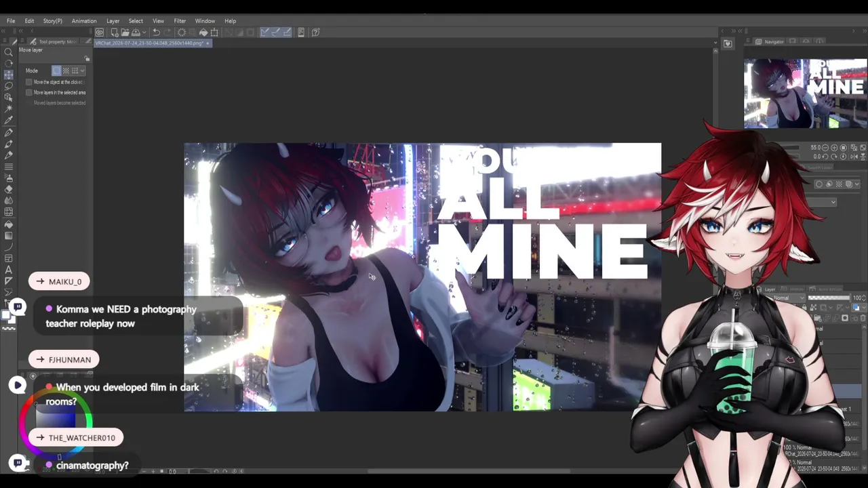Click the Undo arrow icon
The image size is (868, 488).
coord(156,32)
